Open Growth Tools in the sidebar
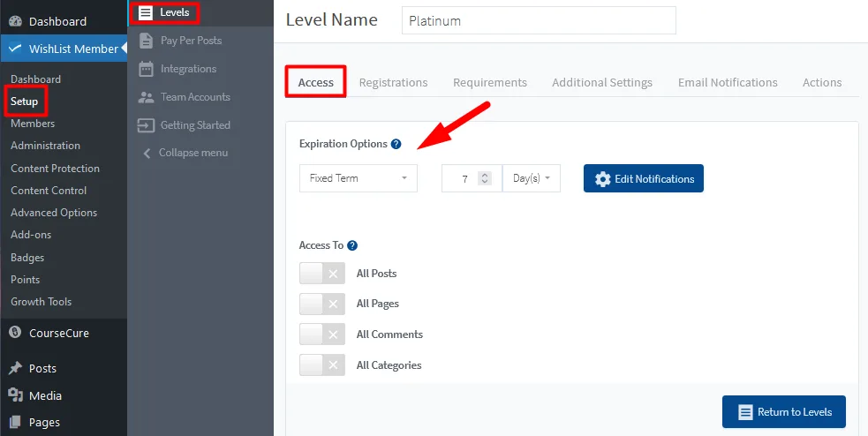 coord(41,302)
